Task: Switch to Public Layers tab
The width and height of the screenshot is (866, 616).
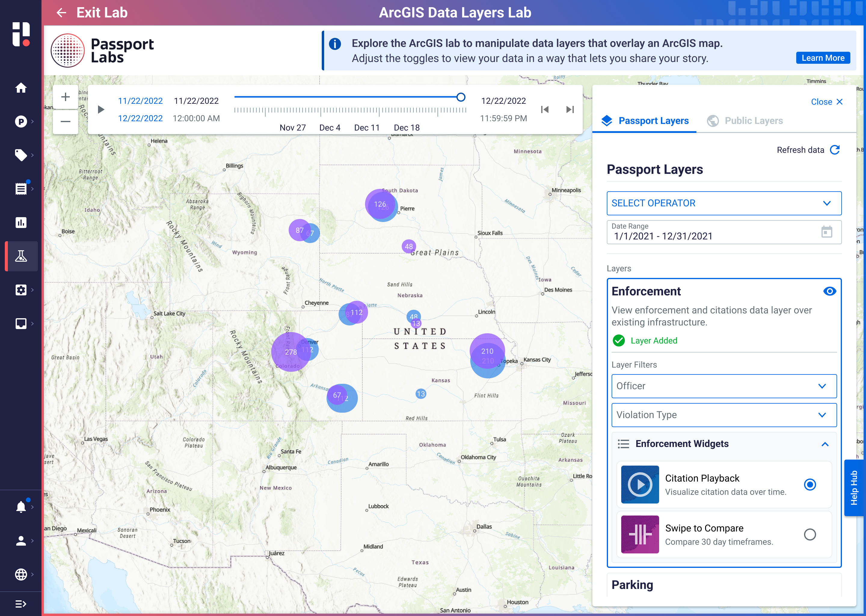Action: [x=745, y=121]
